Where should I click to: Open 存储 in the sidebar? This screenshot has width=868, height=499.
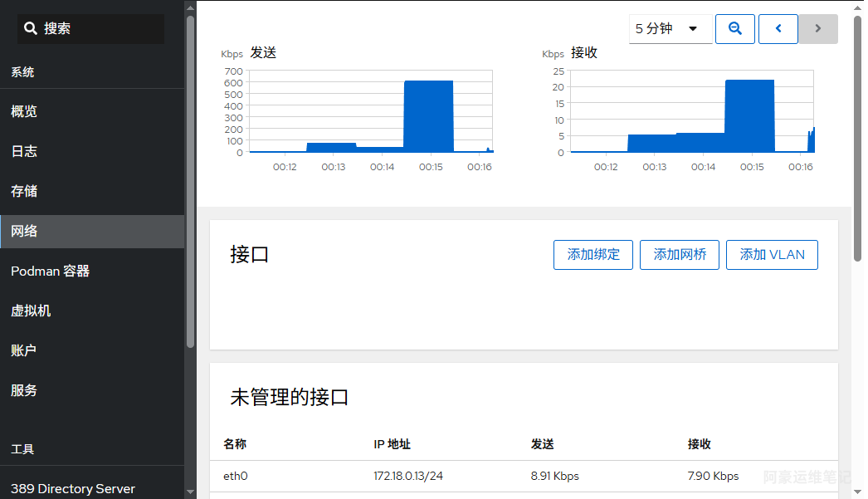click(92, 191)
